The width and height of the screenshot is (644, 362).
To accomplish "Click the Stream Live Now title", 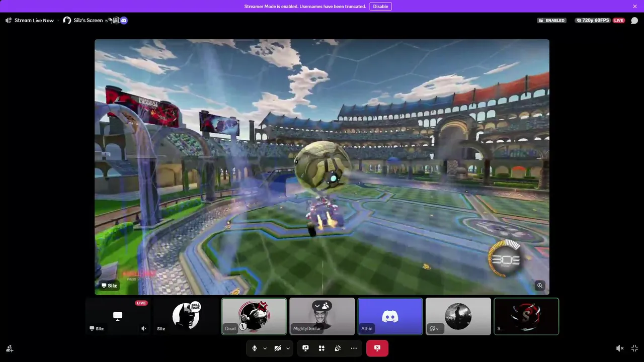I will (34, 21).
